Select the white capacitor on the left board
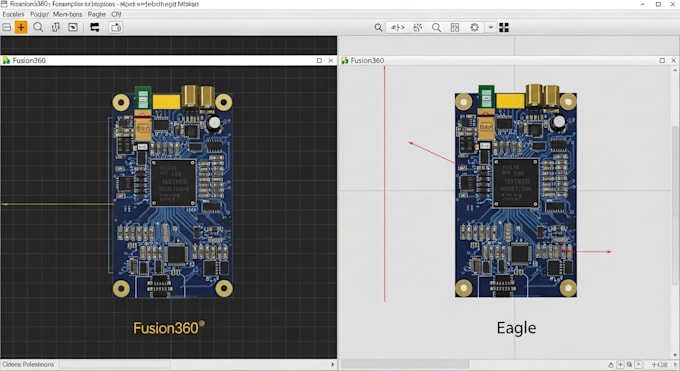Image resolution: width=680 pixels, height=371 pixels. click(x=214, y=123)
